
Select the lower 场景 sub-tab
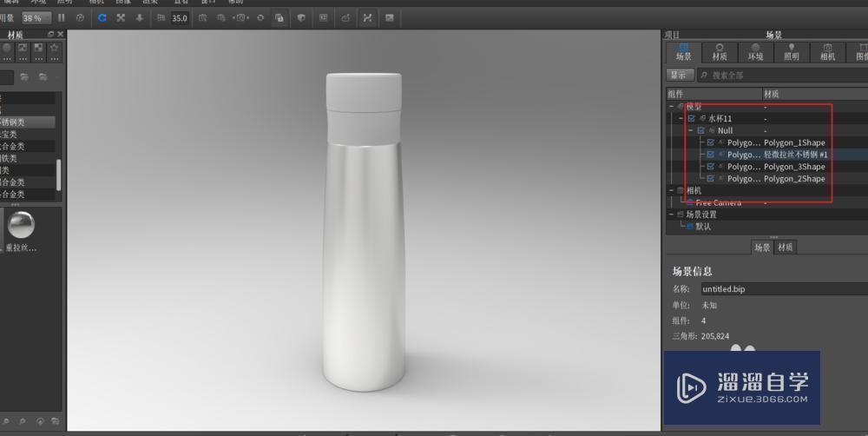[x=762, y=248]
